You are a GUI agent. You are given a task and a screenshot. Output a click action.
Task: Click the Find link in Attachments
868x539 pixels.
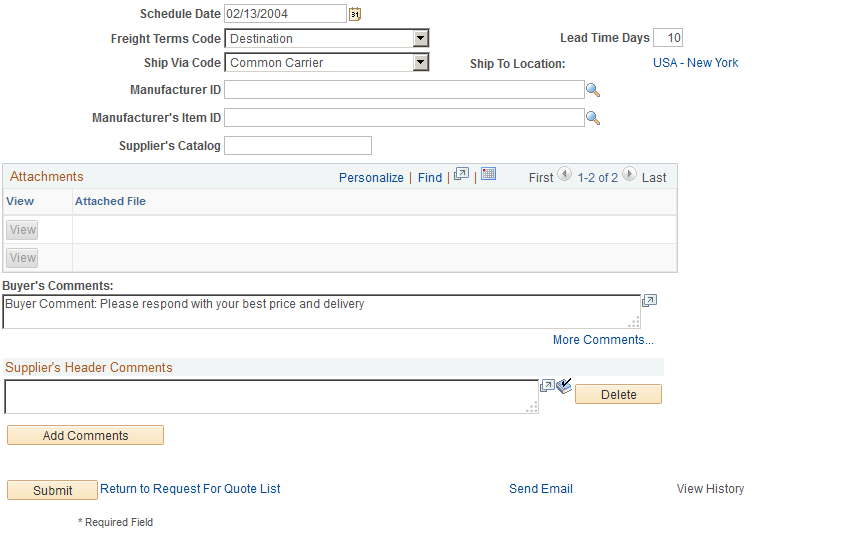point(430,178)
